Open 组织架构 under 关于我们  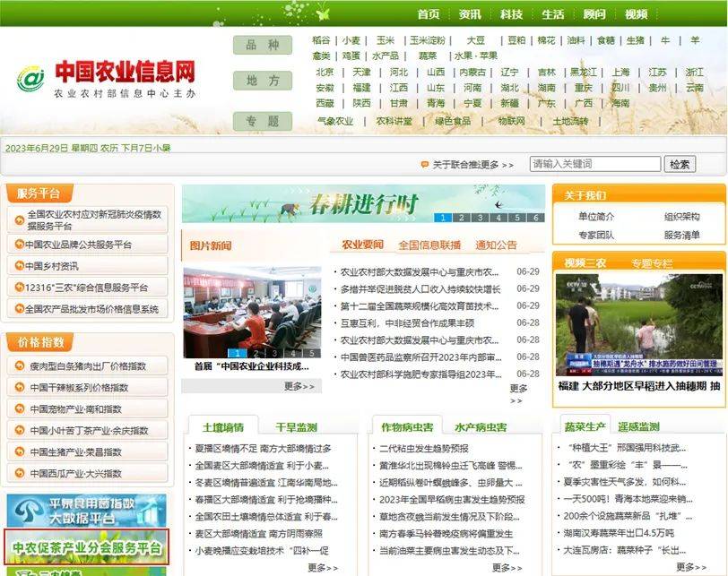click(682, 217)
